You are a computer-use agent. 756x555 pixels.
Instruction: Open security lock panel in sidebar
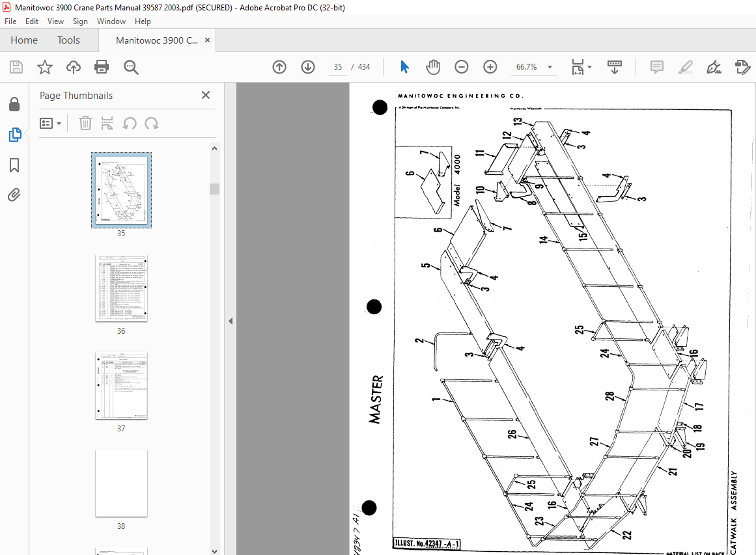14,104
